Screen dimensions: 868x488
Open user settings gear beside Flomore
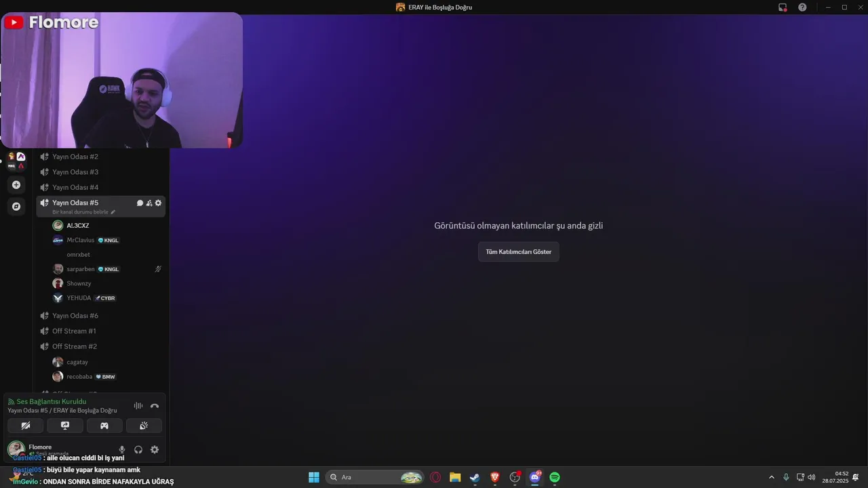(155, 449)
